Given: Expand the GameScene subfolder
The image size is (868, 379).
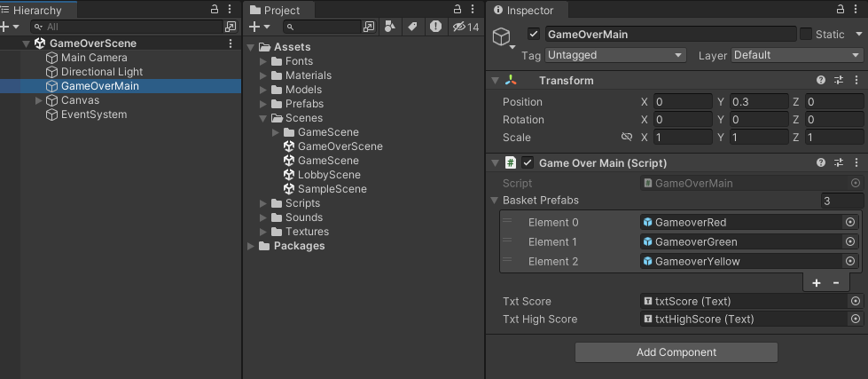Looking at the screenshot, I should [276, 132].
